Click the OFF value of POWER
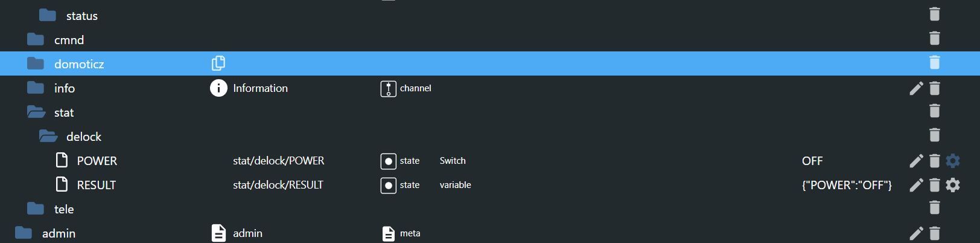The height and width of the screenshot is (243, 980). pyautogui.click(x=812, y=161)
